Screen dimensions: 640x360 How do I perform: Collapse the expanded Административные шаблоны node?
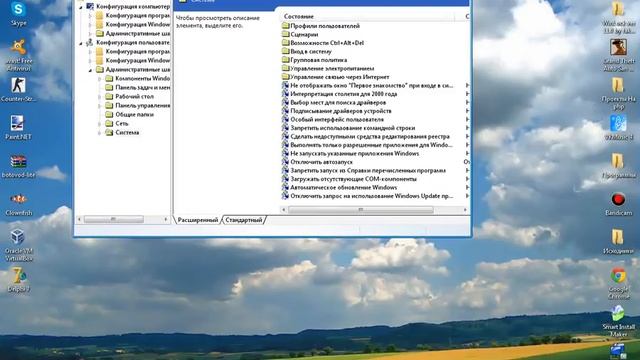click(x=90, y=70)
